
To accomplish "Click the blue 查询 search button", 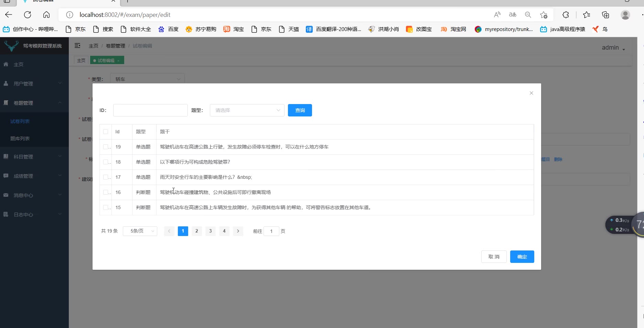I will click(x=300, y=110).
